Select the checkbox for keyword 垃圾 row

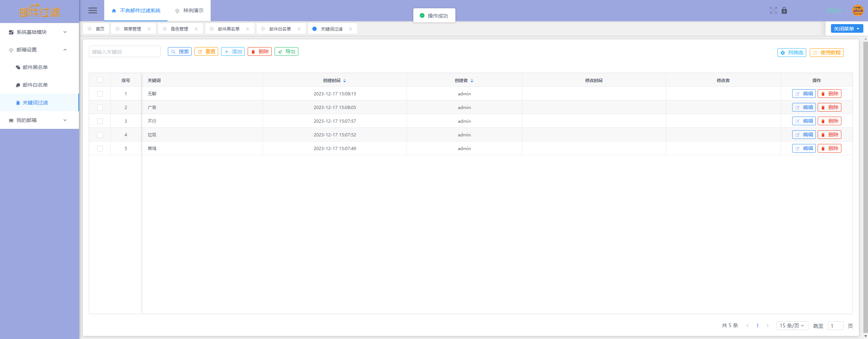coord(100,135)
